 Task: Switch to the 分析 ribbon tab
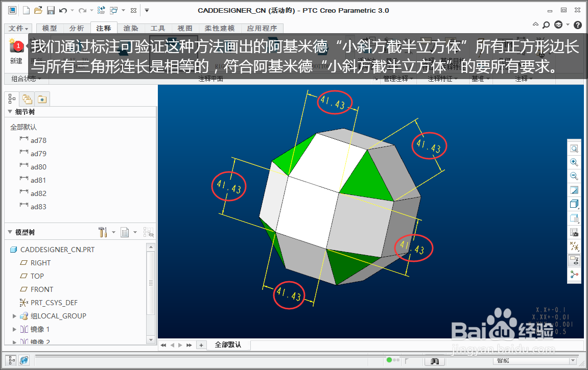point(77,29)
